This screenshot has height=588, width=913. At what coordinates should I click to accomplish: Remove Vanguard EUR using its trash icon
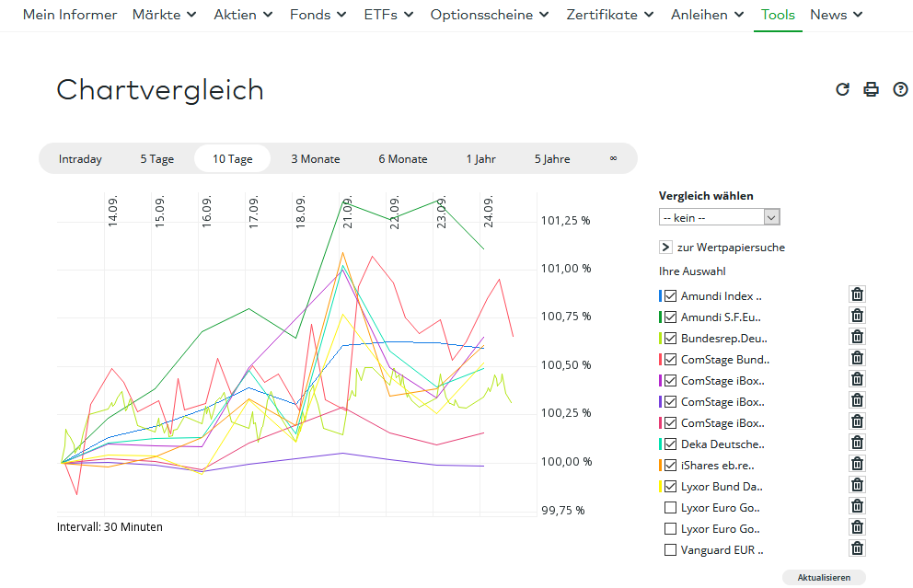[857, 548]
